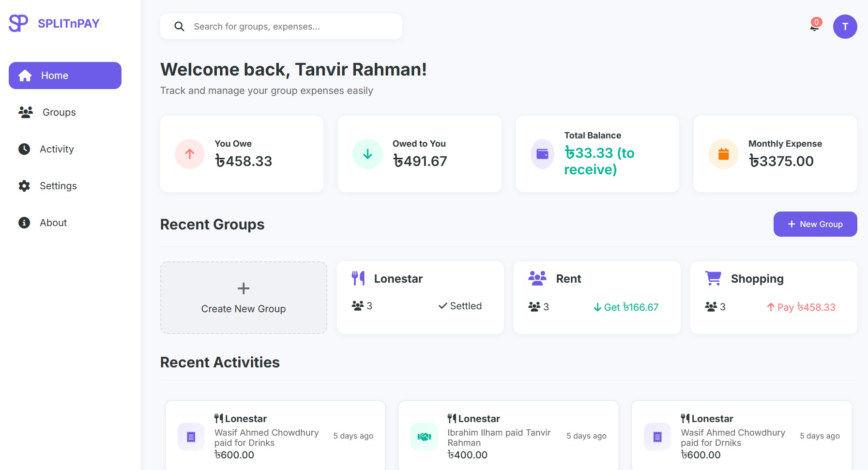Open the Lonestar group card

click(420, 297)
